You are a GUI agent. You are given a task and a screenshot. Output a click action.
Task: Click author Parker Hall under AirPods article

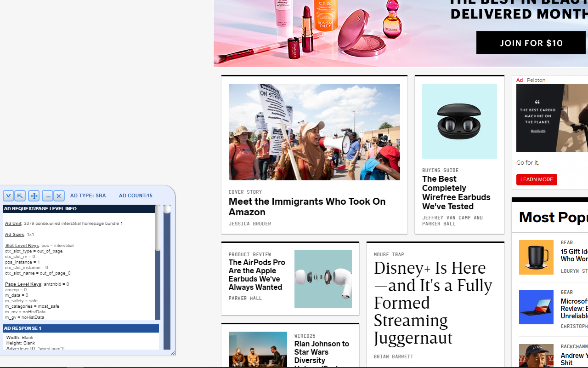[245, 298]
